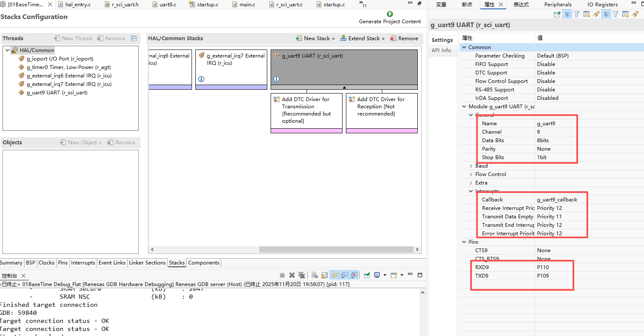Viewport: 644px width, 336px height.
Task: Click the New Stack button
Action: 315,39
